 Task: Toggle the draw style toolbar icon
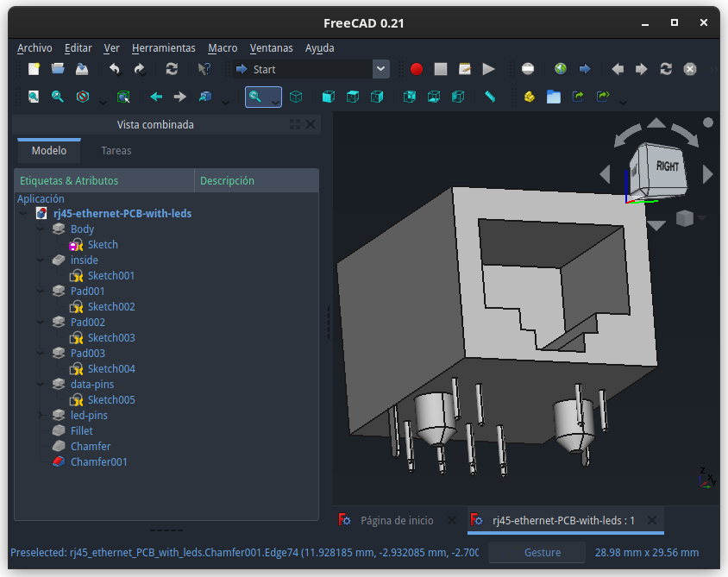coord(82,97)
